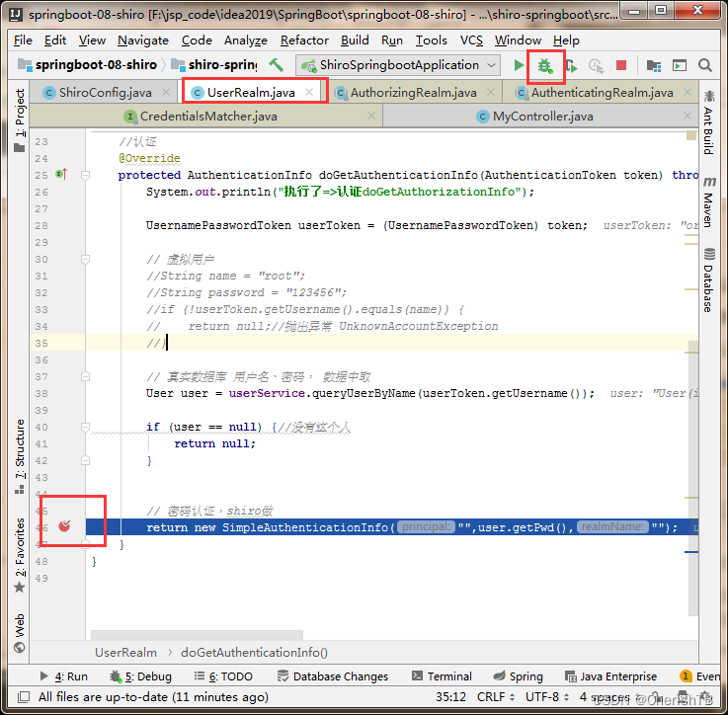The width and height of the screenshot is (728, 715).
Task: Click the profiler run icon
Action: pyautogui.click(x=597, y=66)
